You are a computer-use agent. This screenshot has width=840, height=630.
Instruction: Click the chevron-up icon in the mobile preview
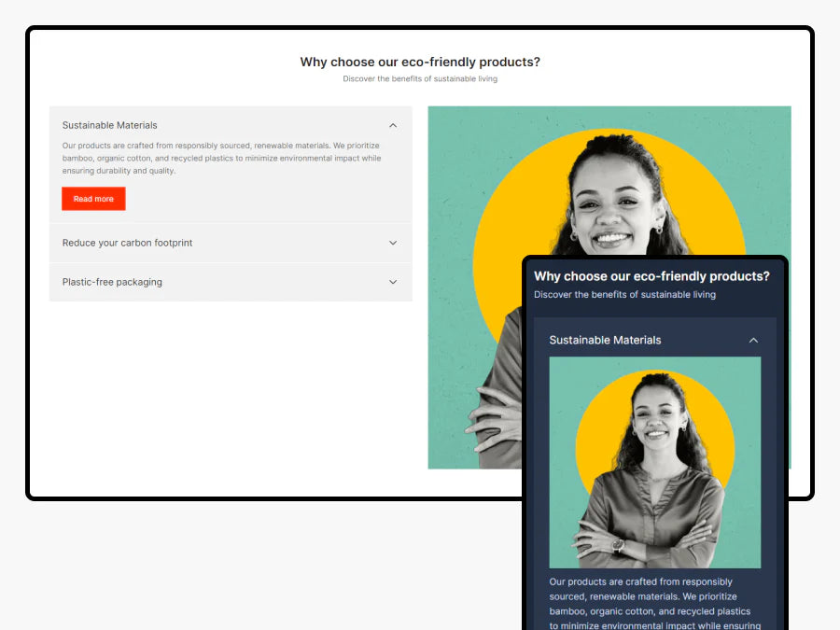(753, 340)
